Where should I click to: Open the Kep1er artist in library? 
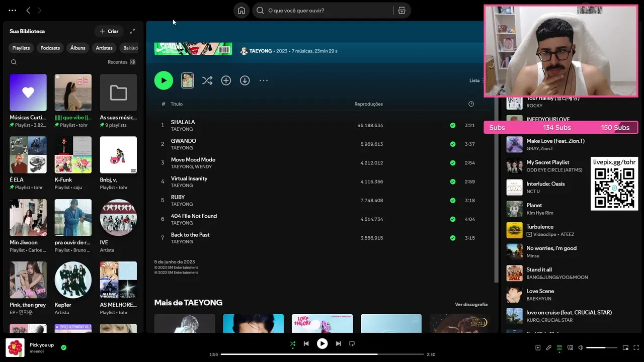73,288
